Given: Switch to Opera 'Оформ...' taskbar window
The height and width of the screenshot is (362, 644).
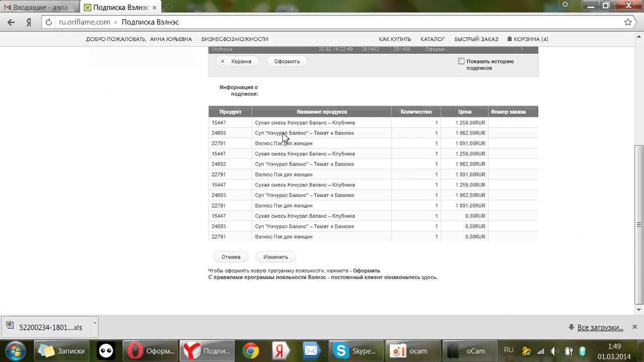Looking at the screenshot, I should pyautogui.click(x=151, y=351).
